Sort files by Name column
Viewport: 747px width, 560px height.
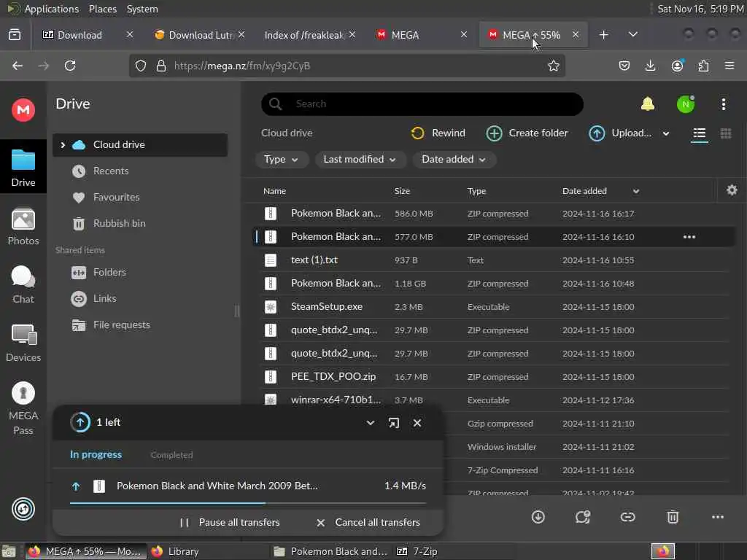coord(274,191)
